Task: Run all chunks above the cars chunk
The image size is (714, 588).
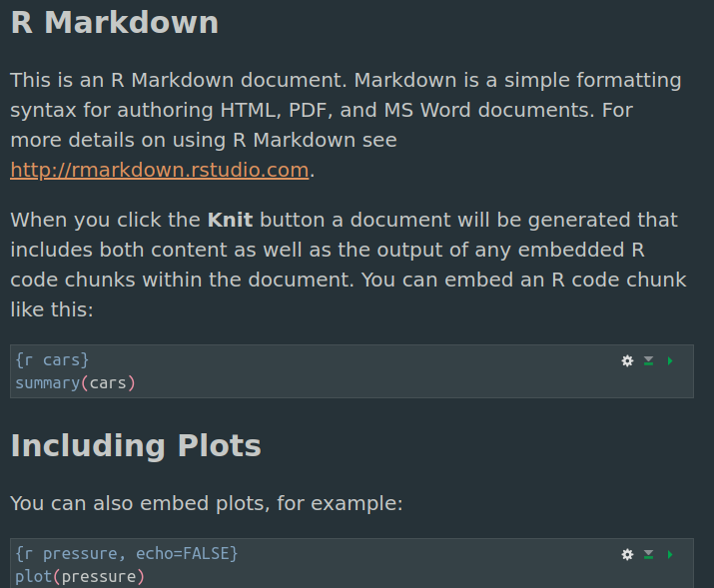Action: tap(648, 360)
